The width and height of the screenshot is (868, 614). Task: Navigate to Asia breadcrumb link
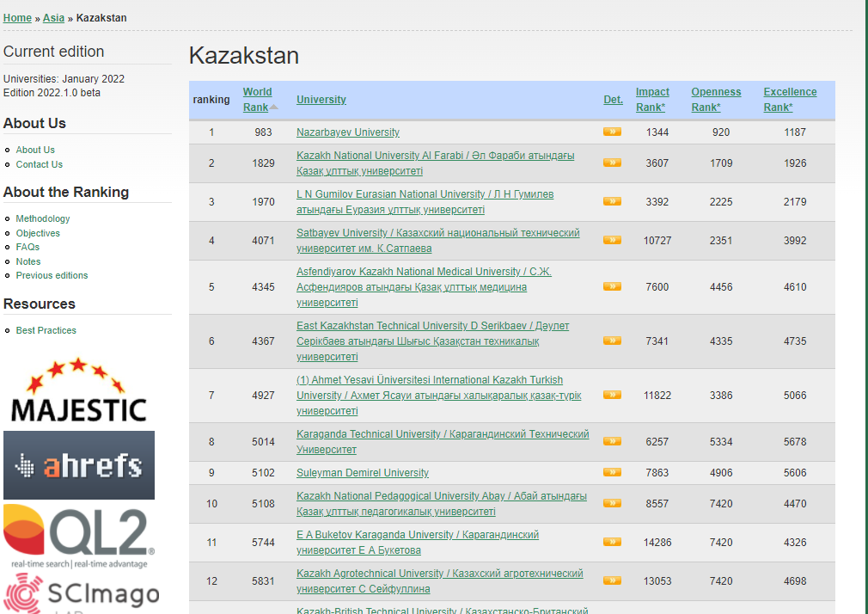tap(53, 18)
